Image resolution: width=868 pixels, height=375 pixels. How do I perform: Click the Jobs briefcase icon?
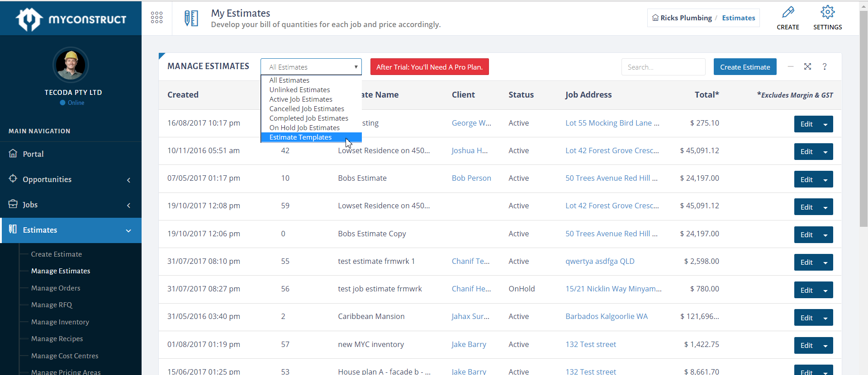13,204
